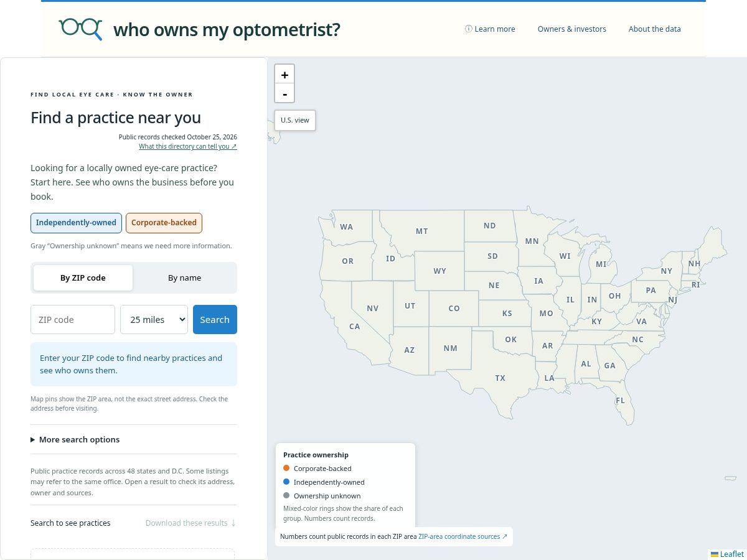Click New Mexico (NM) on the map
This screenshot has width=747, height=560.
(451, 348)
